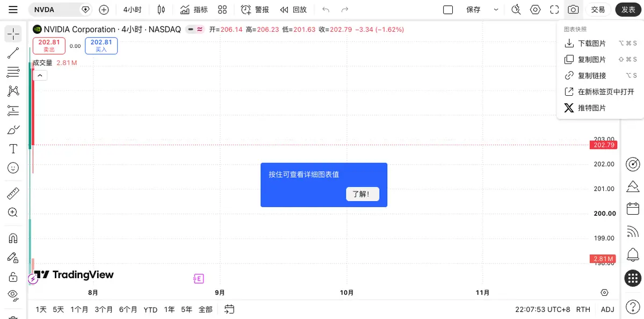The width and height of the screenshot is (644, 319).
Task: Create a 警报 alert
Action: tap(255, 10)
